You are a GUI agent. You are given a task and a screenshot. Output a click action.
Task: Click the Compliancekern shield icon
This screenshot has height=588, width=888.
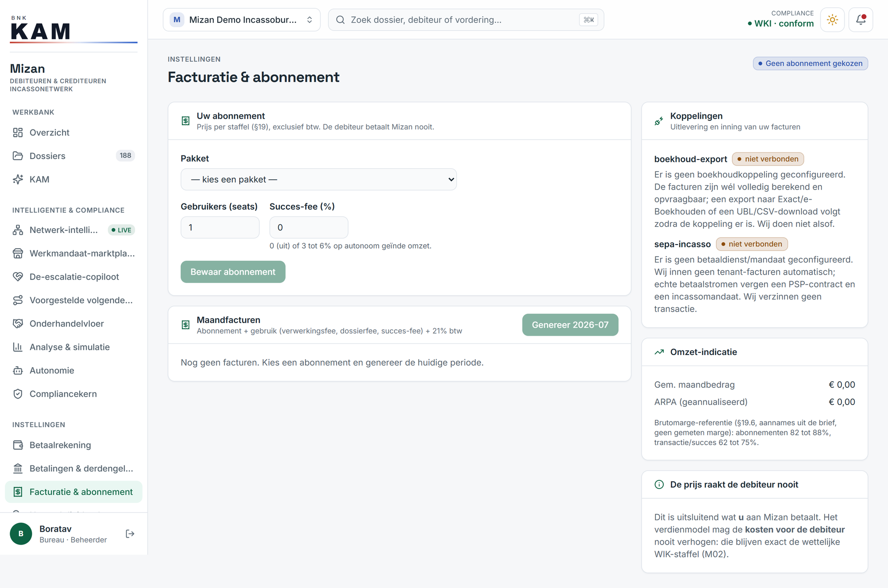click(x=18, y=394)
